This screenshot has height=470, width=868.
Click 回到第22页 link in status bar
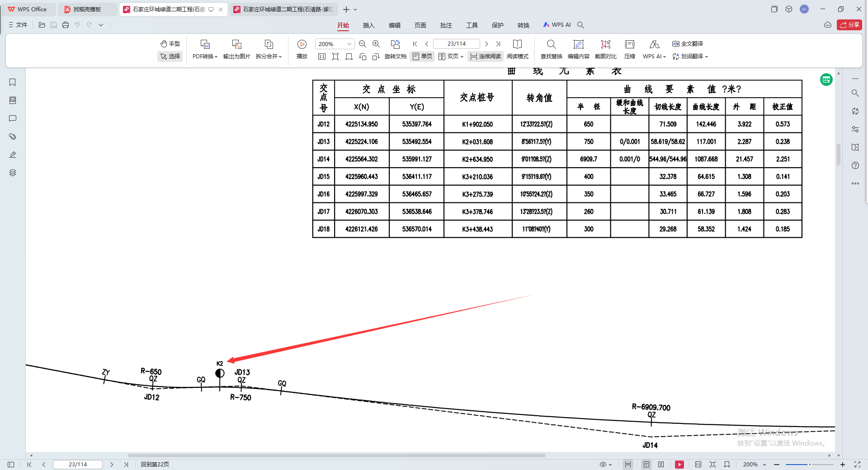click(155, 465)
